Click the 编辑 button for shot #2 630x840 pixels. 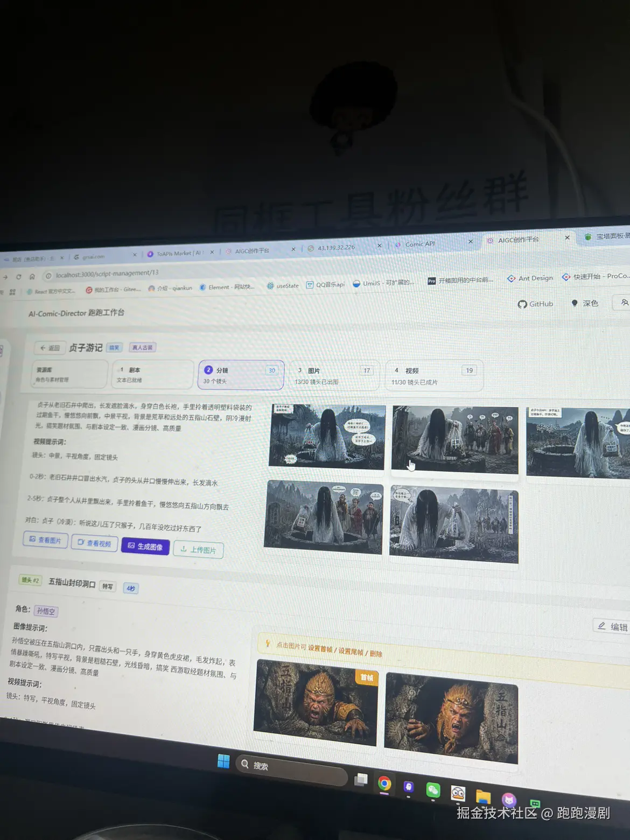point(613,626)
